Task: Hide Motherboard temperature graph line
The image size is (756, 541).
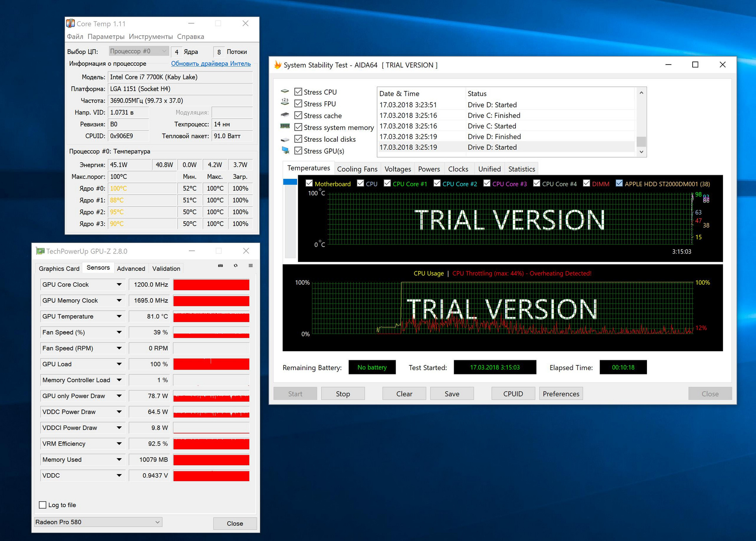Action: pyautogui.click(x=309, y=183)
